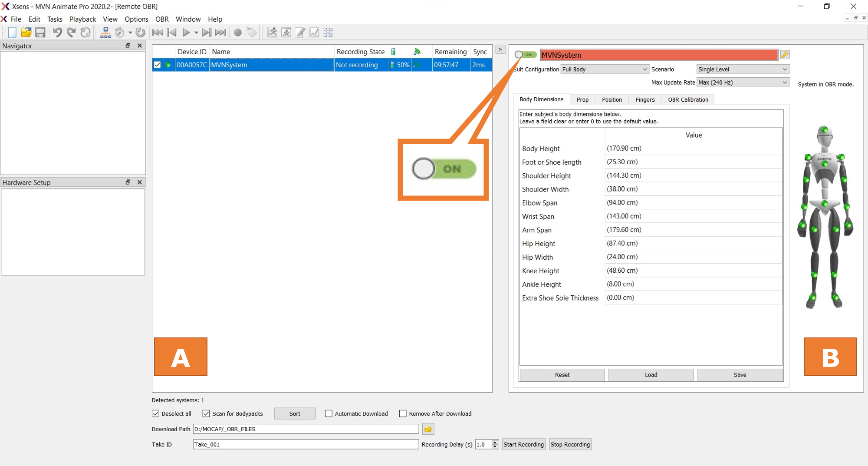Browse download path with folder icon
Image resolution: width=868 pixels, height=466 pixels.
coord(428,429)
